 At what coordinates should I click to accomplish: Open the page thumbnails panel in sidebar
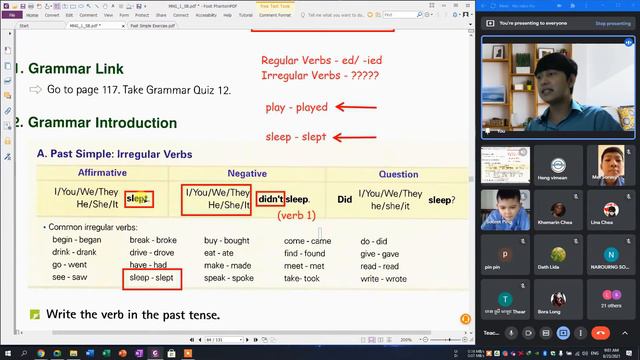7,66
